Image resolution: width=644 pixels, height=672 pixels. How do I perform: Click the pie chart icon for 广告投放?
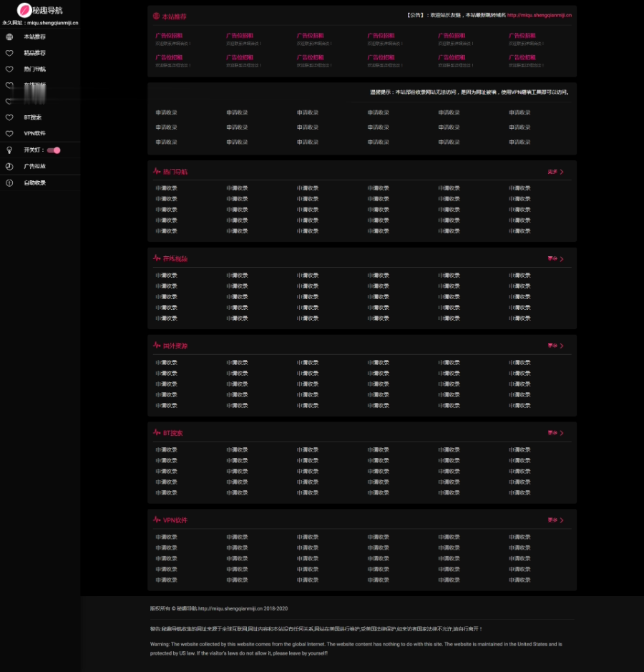tap(9, 166)
